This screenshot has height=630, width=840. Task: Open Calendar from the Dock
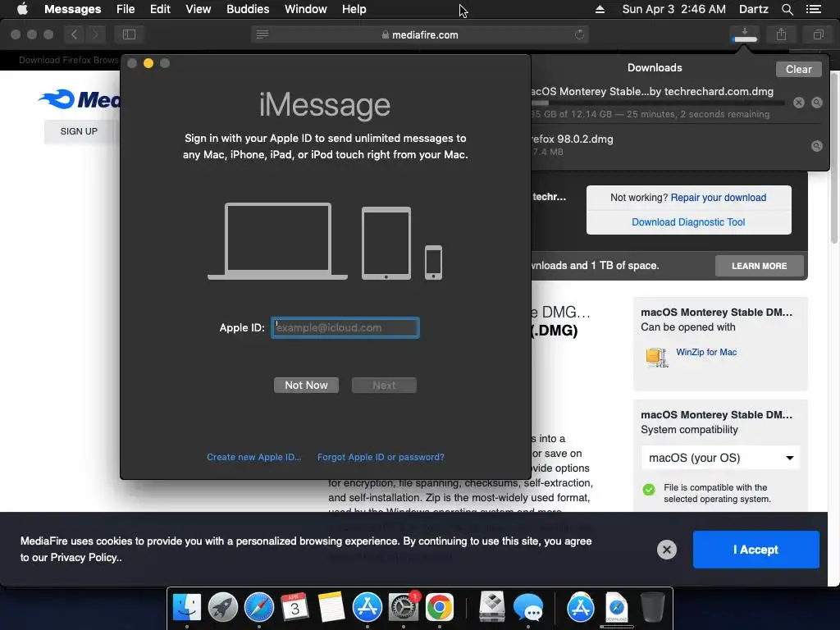coord(294,608)
